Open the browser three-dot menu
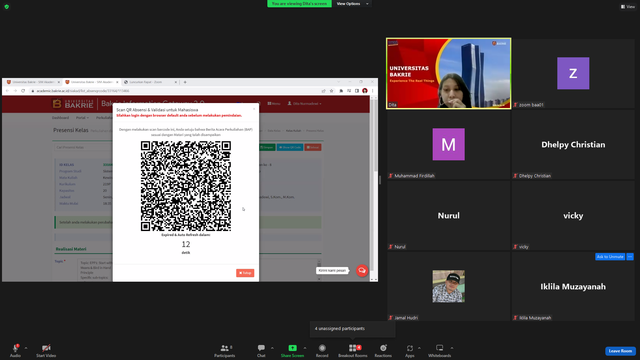This screenshot has width=640, height=360. (x=372, y=91)
